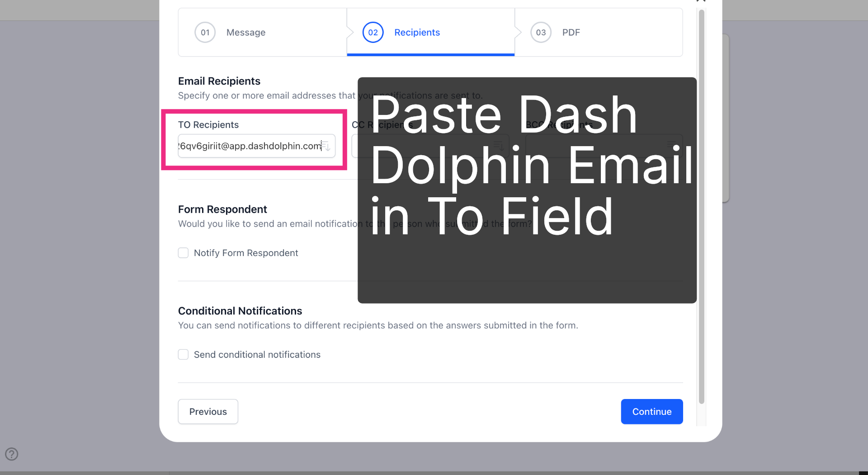Click the dialog vertical scrollbar
The image size is (868, 475).
pyautogui.click(x=702, y=206)
